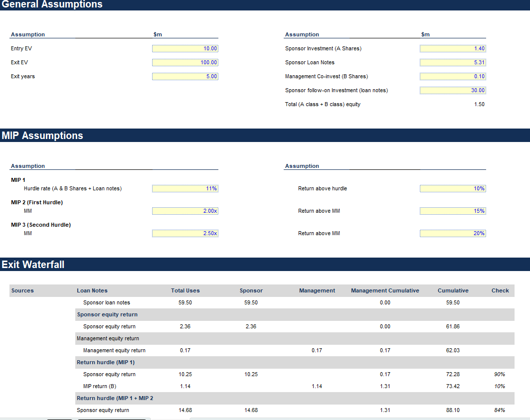Select the Sponsor equity return Total Uses 2.36
The image size is (530, 420).
point(185,327)
